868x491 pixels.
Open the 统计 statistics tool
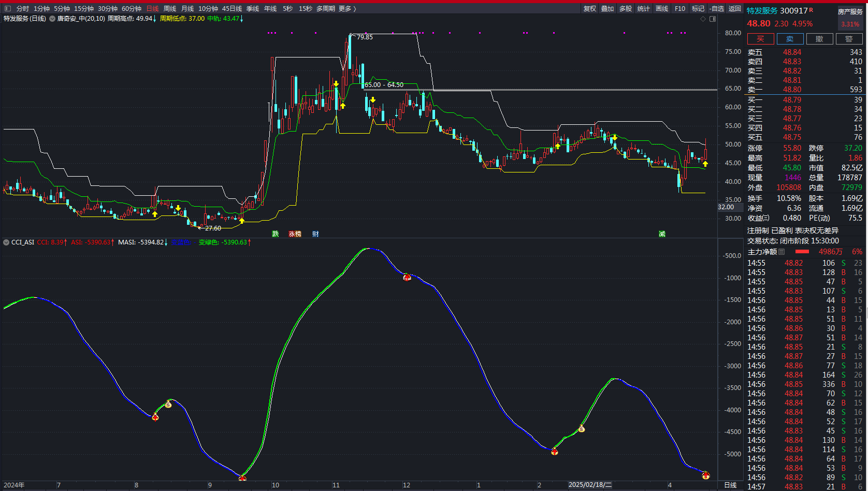point(644,8)
